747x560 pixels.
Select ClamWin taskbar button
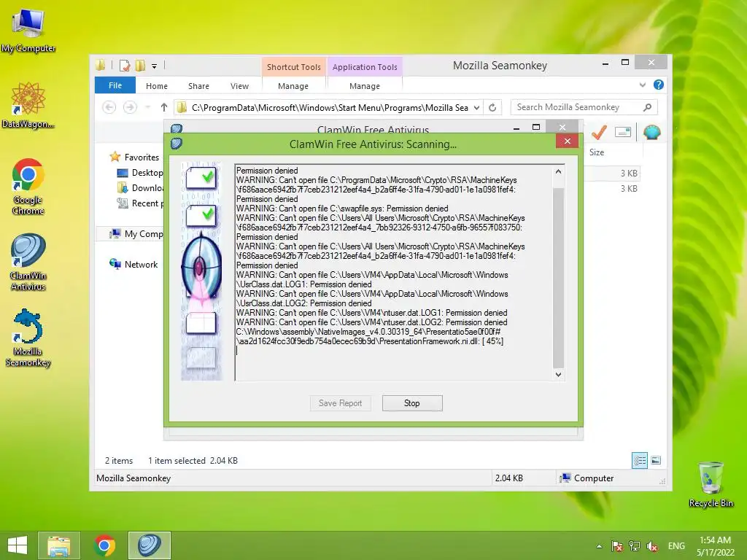(149, 545)
